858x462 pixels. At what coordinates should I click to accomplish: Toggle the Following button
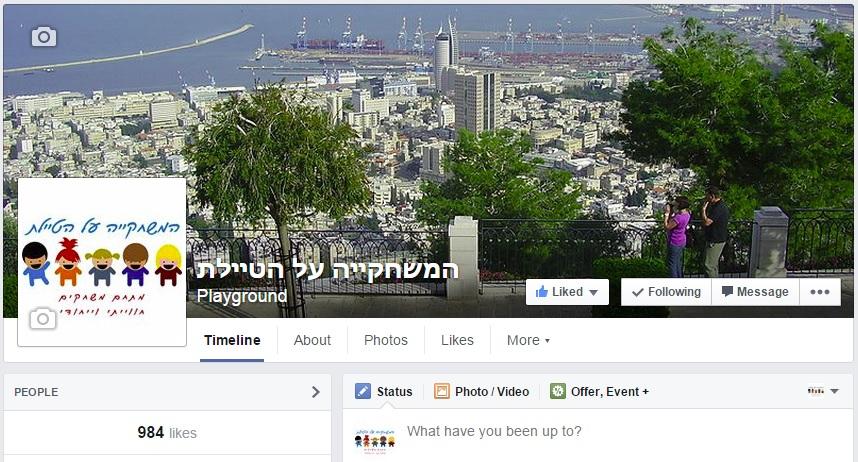click(x=666, y=292)
